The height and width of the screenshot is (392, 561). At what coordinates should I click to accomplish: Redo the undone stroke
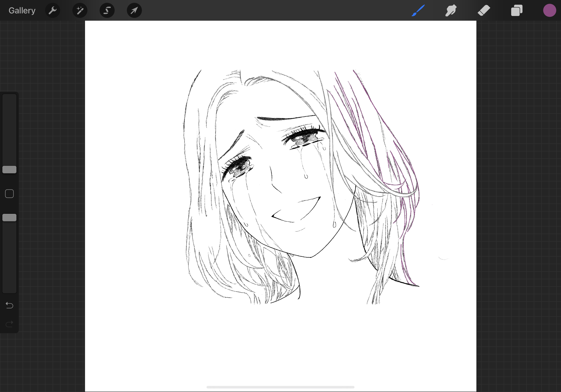click(x=9, y=324)
